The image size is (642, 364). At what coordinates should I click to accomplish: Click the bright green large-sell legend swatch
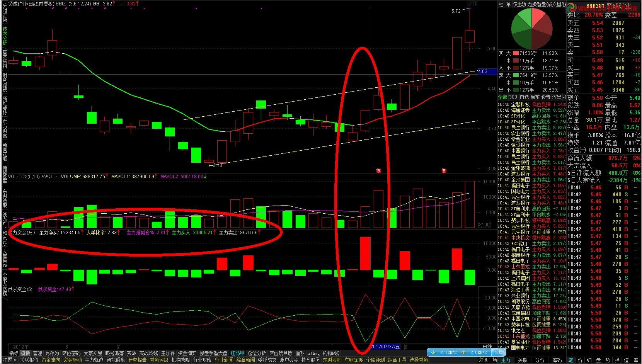tap(516, 75)
